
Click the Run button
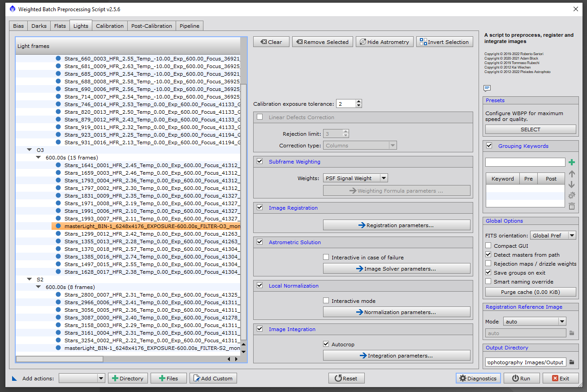522,379
